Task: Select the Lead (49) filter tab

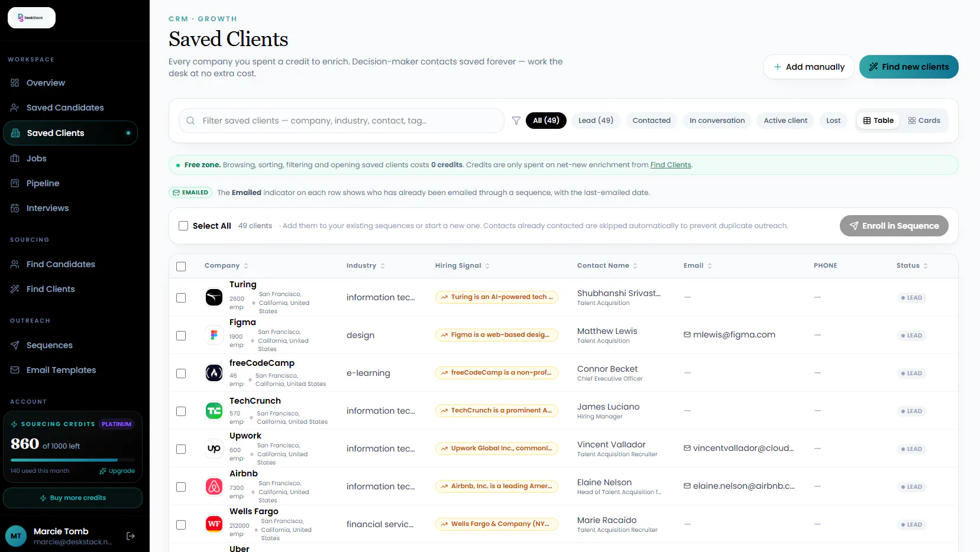Action: [596, 121]
